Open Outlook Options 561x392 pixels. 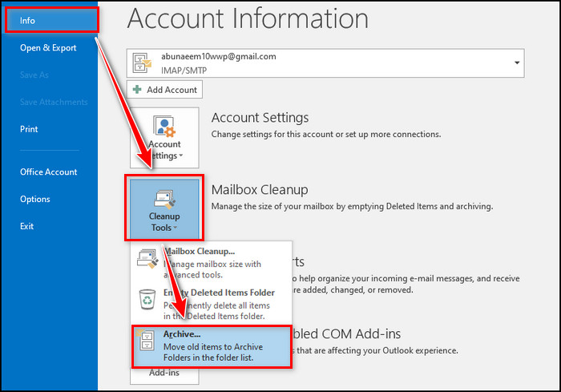pyautogui.click(x=35, y=199)
